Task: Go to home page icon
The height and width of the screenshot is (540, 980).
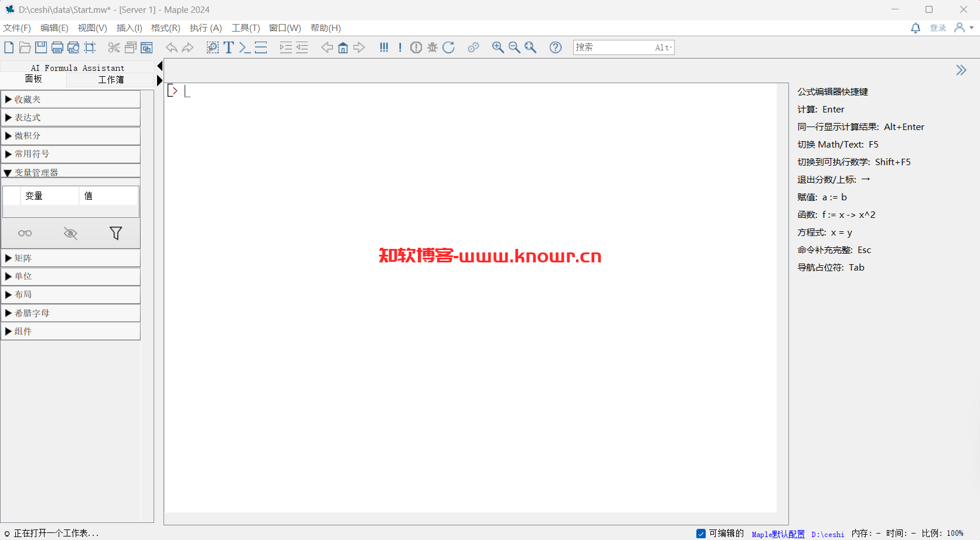Action: [343, 47]
